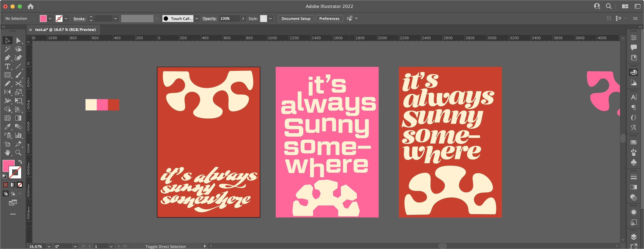Switch to Draw Behind mode
Image resolution: width=644 pixels, height=249 pixels.
click(13, 193)
